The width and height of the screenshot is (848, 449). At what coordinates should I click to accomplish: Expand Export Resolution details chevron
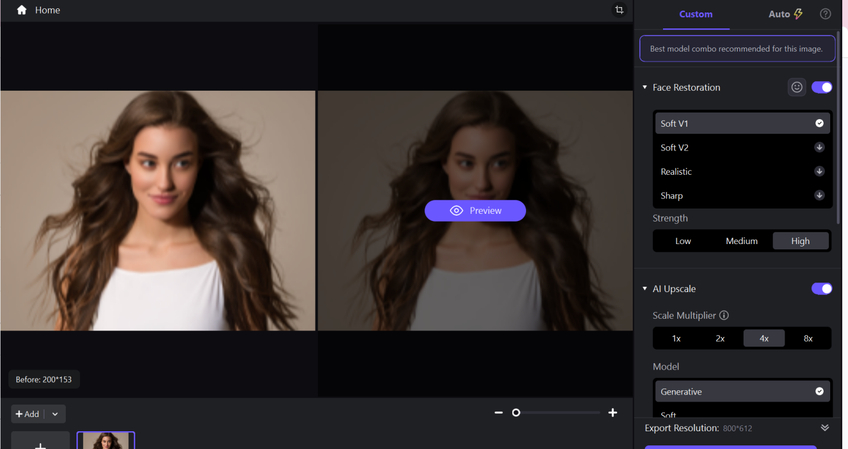(x=825, y=427)
